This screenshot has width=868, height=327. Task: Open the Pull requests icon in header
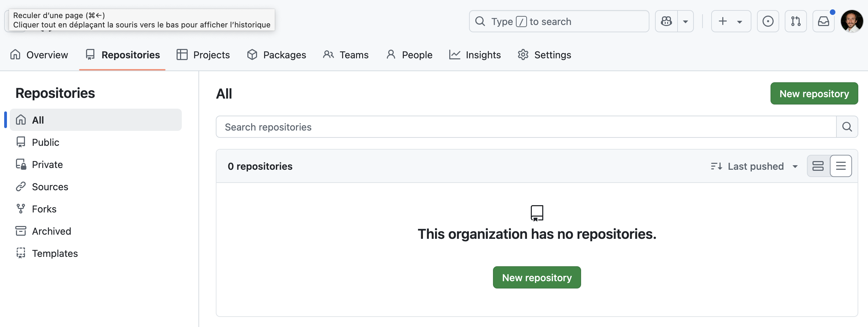795,22
